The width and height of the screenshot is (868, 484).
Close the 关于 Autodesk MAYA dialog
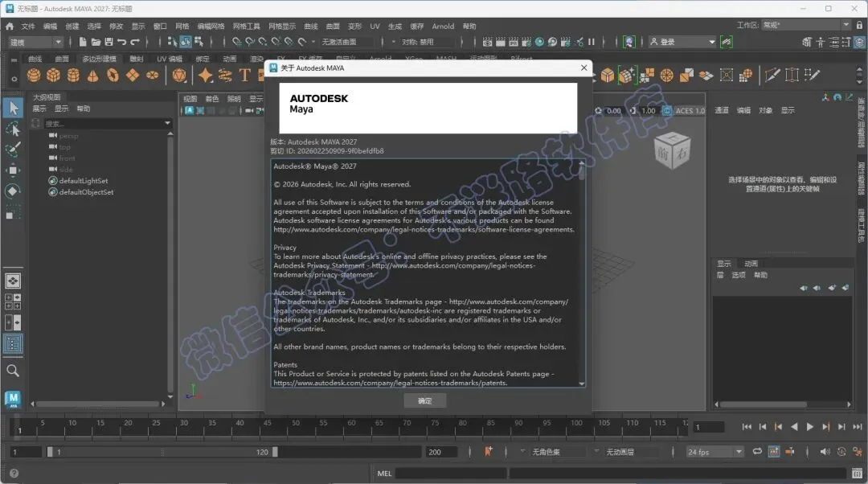tap(583, 68)
